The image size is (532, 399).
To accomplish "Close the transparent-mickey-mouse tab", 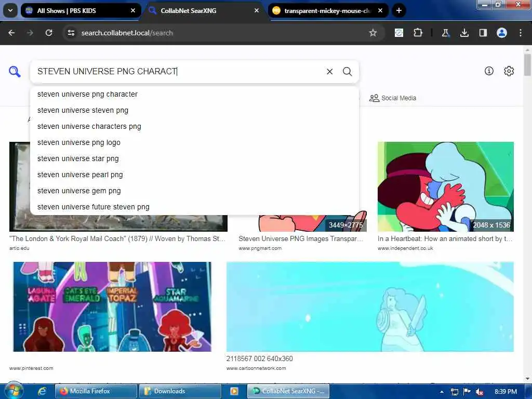I will click(x=380, y=10).
